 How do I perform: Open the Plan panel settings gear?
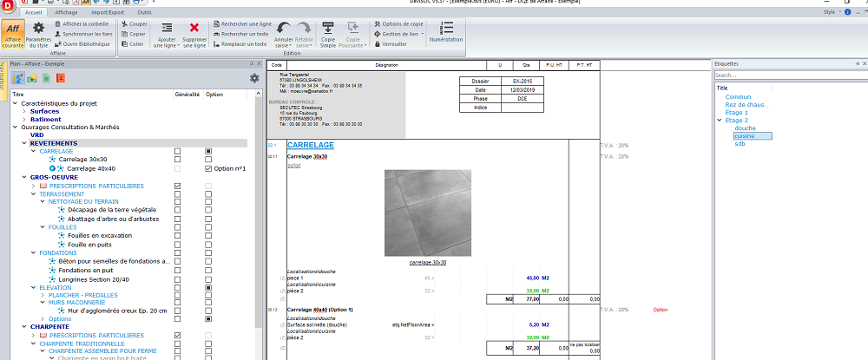coord(254,78)
